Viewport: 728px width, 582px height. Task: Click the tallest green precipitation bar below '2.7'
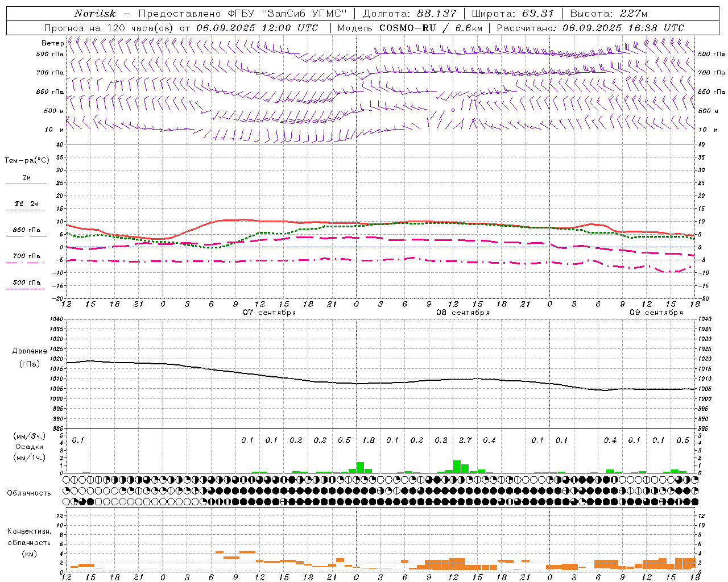click(457, 467)
